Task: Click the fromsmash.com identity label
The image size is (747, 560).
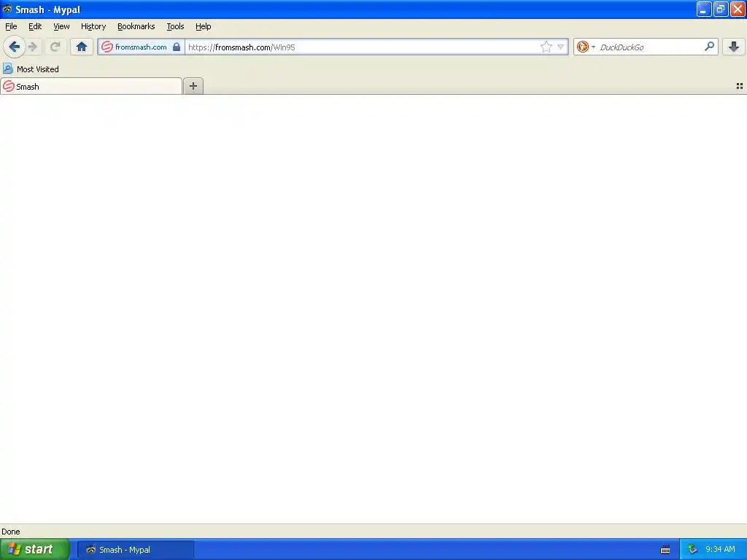Action: pos(141,47)
